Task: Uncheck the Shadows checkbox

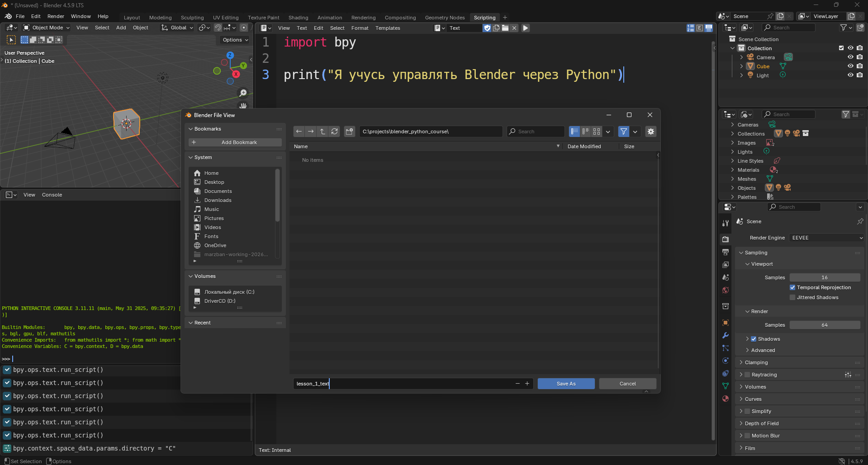Action: (x=754, y=339)
